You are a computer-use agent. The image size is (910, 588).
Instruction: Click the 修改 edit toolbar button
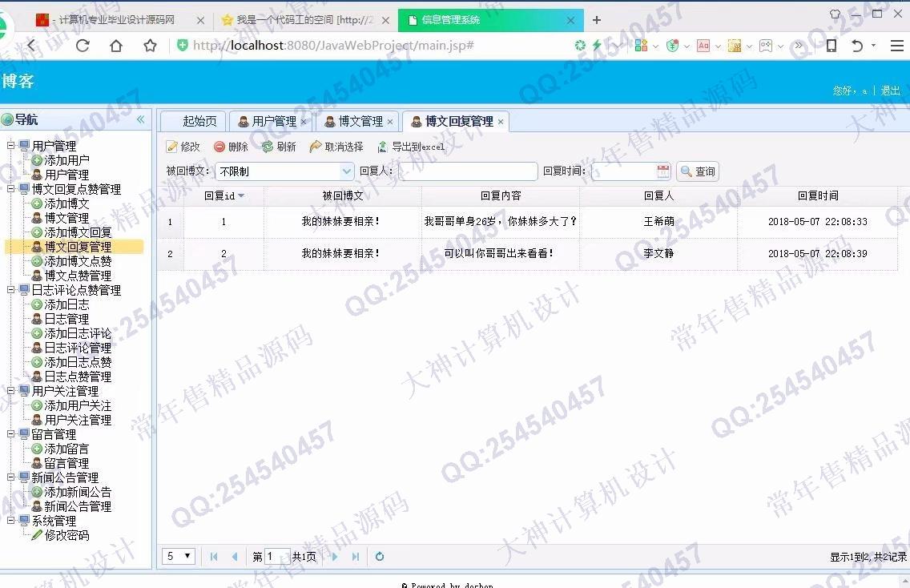pos(183,147)
